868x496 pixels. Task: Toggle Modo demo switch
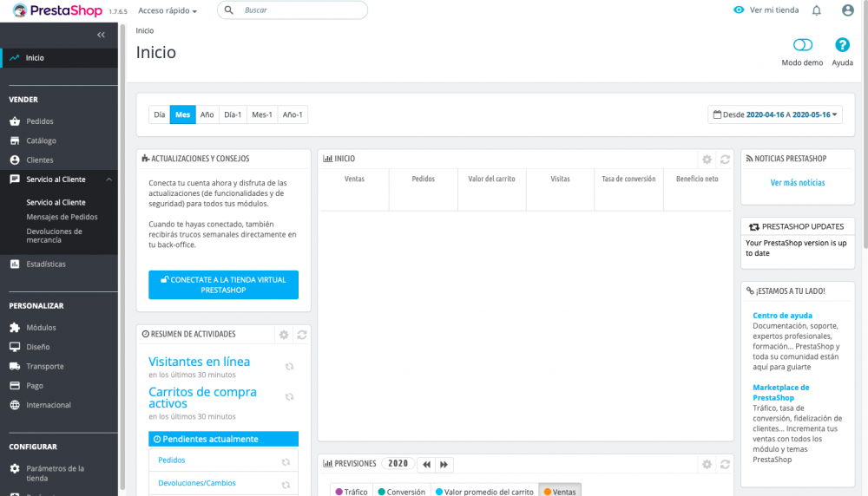pyautogui.click(x=803, y=45)
